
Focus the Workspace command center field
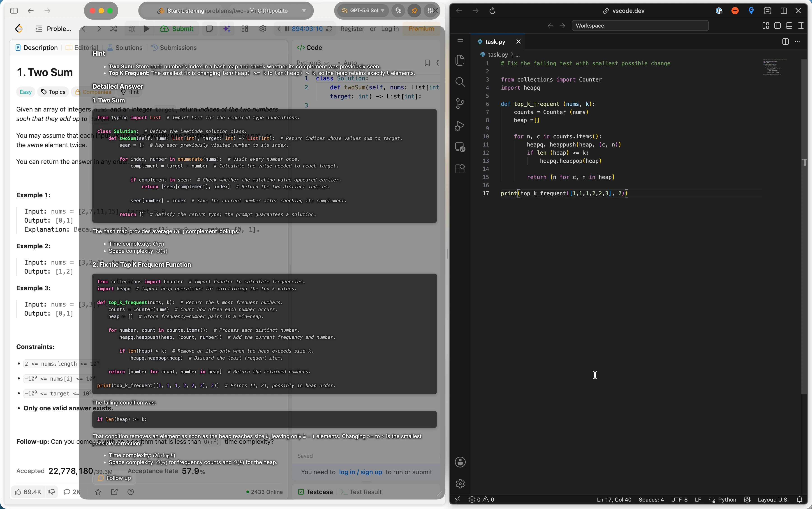640,26
